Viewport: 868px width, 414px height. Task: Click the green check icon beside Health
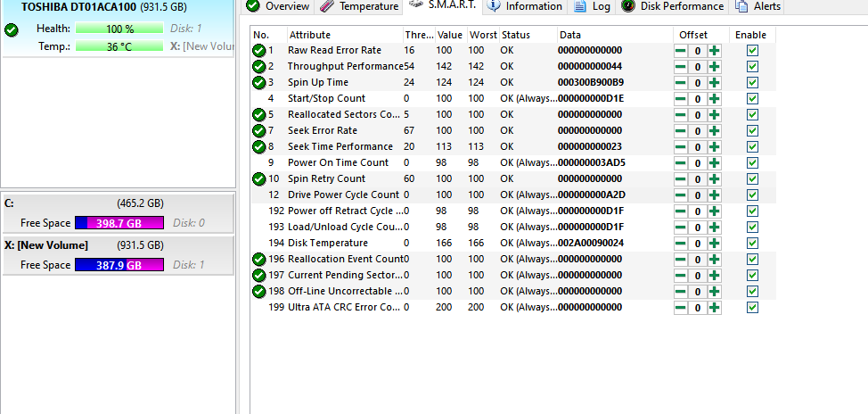coord(11,30)
